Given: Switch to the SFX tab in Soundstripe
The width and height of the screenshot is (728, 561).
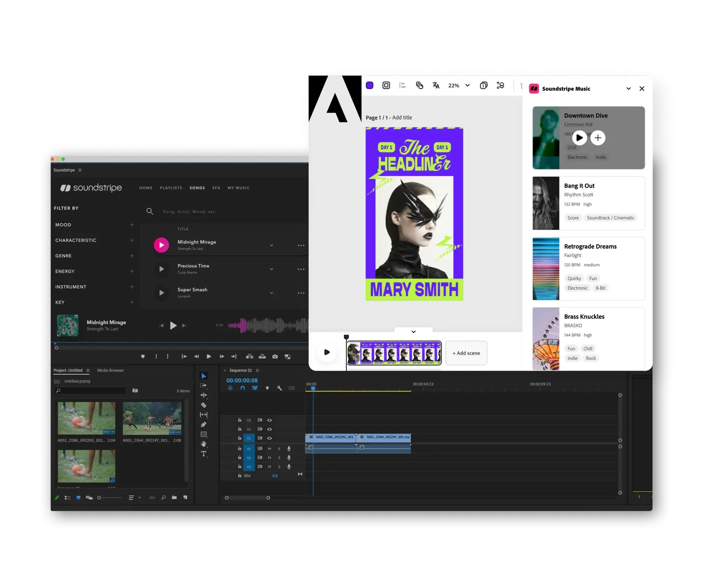Looking at the screenshot, I should (x=216, y=188).
